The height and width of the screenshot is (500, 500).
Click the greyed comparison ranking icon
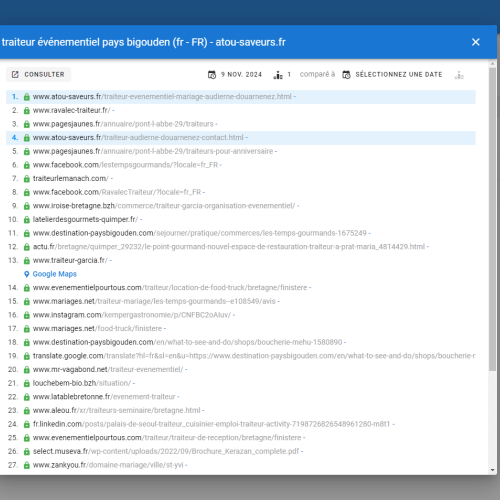[x=459, y=75]
